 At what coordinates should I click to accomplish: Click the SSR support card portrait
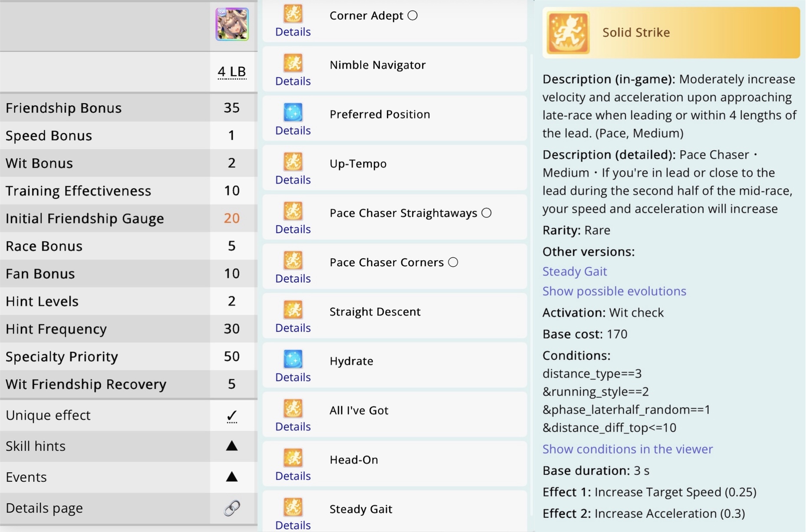click(x=232, y=24)
